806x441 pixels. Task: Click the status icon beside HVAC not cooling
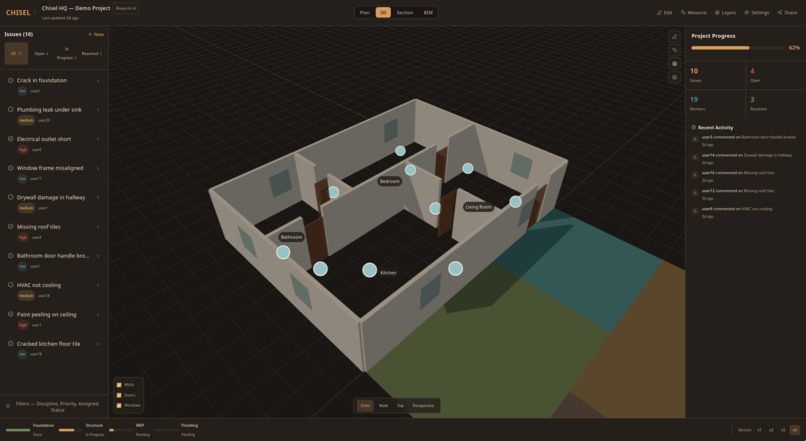10,285
